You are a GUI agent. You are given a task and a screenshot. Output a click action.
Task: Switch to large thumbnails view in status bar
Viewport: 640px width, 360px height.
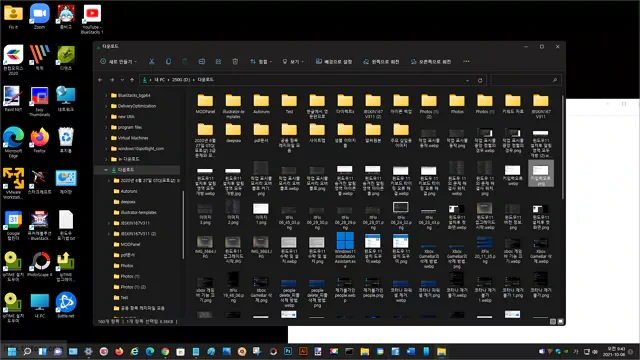[560, 322]
